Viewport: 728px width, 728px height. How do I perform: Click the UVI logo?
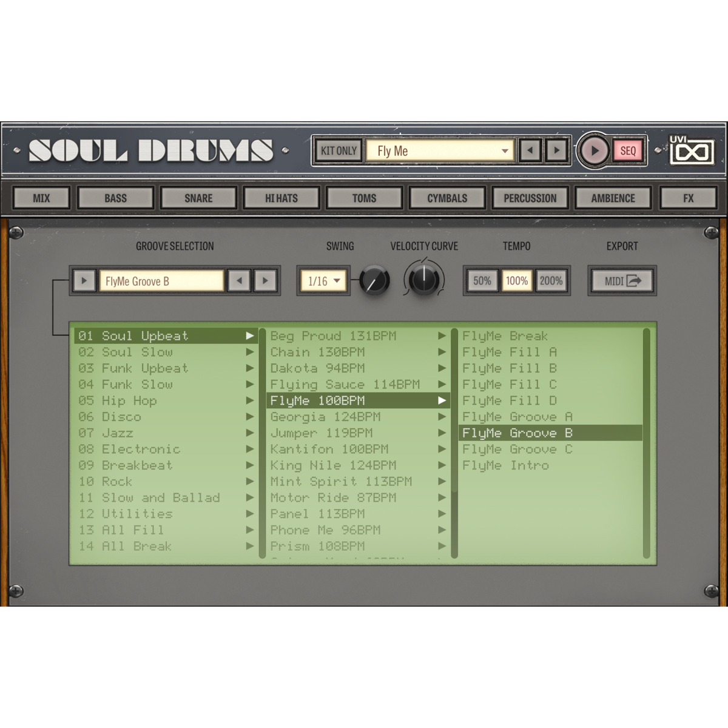point(691,150)
